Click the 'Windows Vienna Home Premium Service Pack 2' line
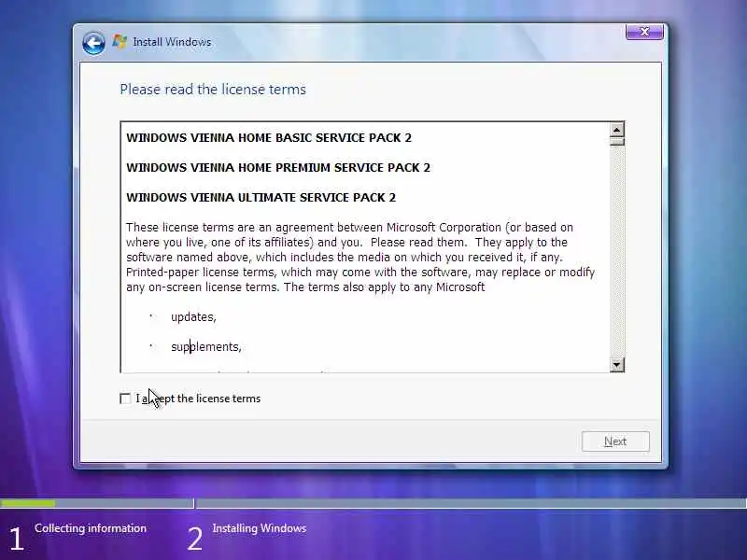 tap(278, 168)
